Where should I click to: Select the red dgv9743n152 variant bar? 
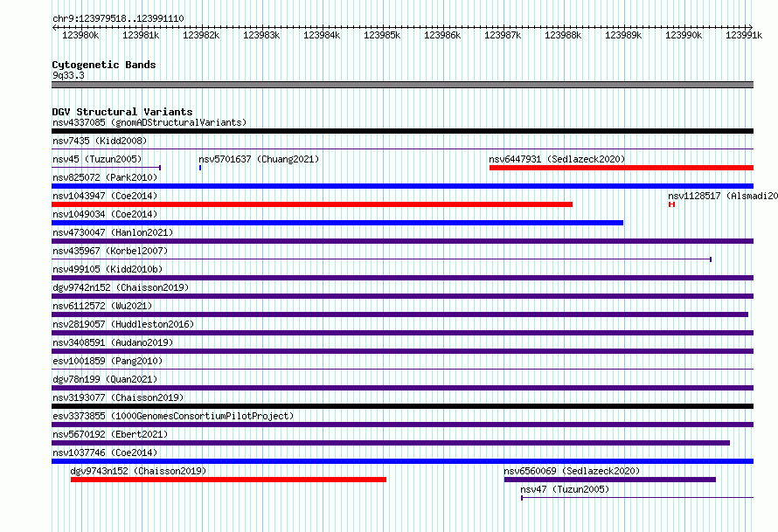(x=229, y=480)
